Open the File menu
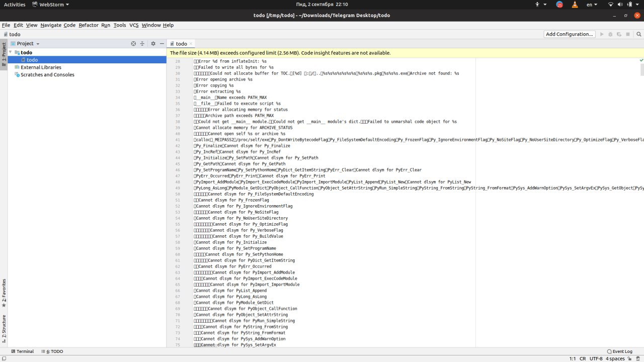 (x=6, y=25)
